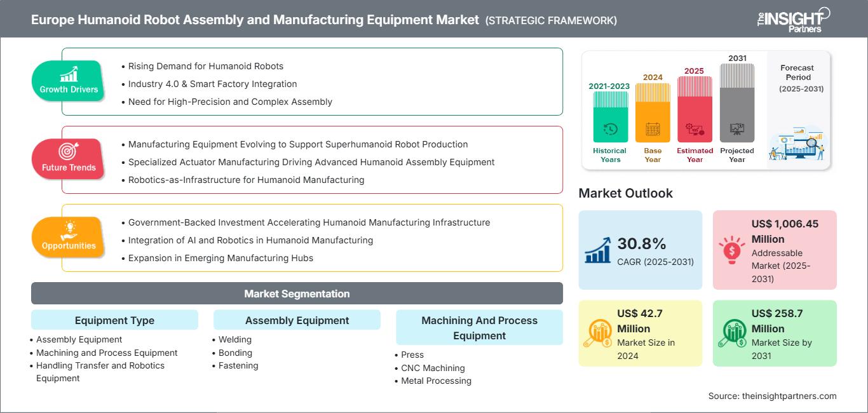The height and width of the screenshot is (413, 868).
Task: Select the Future Trends label
Action: click(69, 168)
